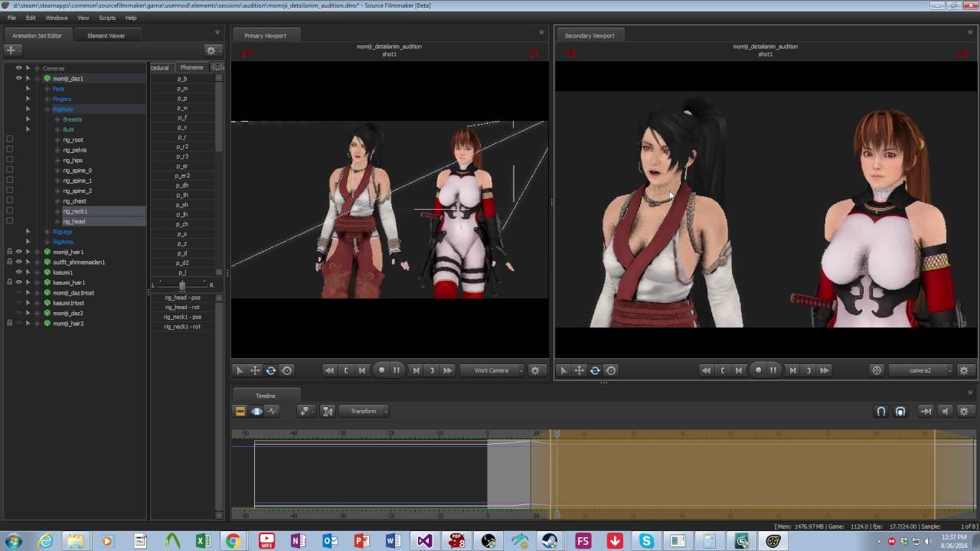Select the arrow selection tool in Primary Viewport
The height and width of the screenshot is (551, 980).
pyautogui.click(x=239, y=370)
